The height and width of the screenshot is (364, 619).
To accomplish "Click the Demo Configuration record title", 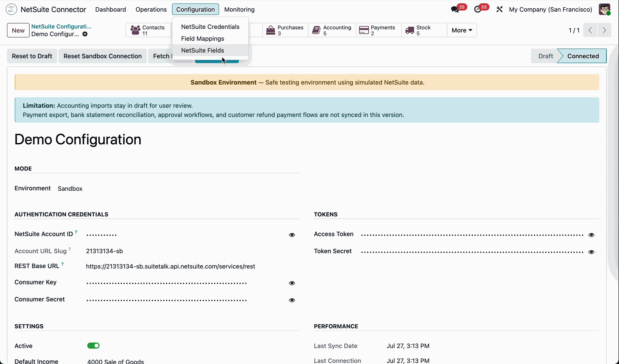I will pyautogui.click(x=78, y=139).
